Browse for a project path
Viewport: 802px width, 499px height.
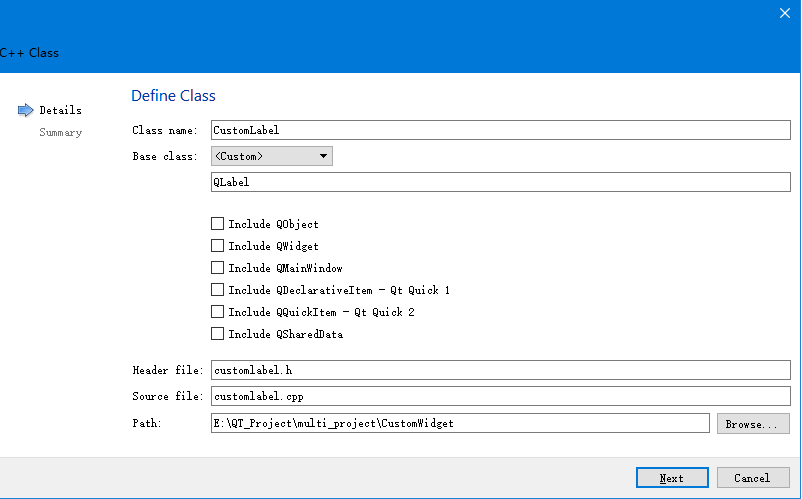(752, 424)
